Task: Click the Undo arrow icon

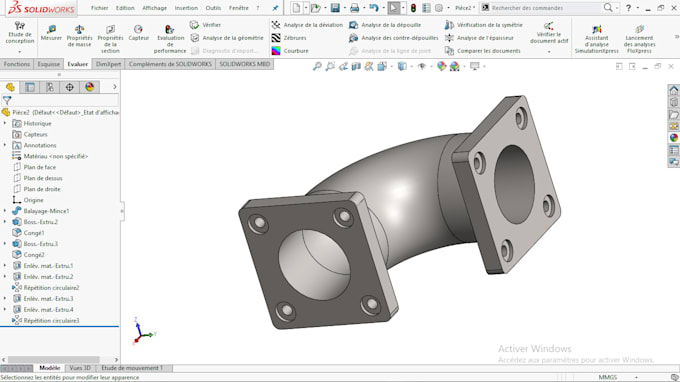Action: point(373,8)
